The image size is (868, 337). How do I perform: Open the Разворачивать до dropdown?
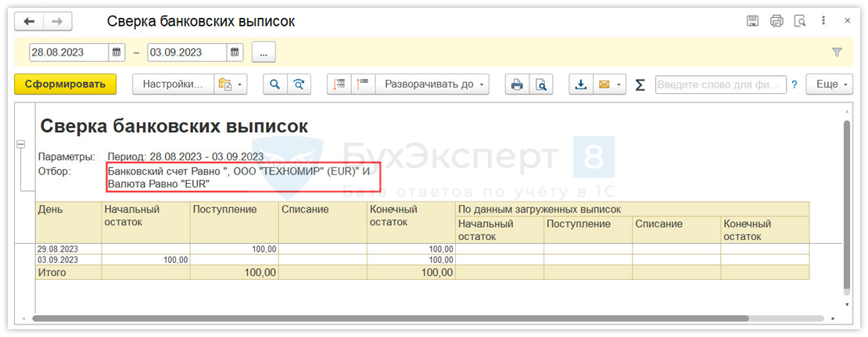[x=433, y=84]
